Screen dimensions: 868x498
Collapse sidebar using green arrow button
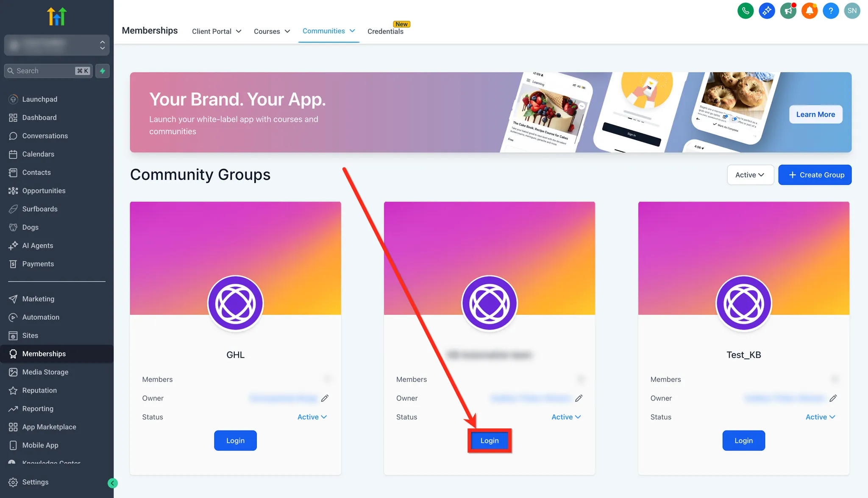[113, 483]
